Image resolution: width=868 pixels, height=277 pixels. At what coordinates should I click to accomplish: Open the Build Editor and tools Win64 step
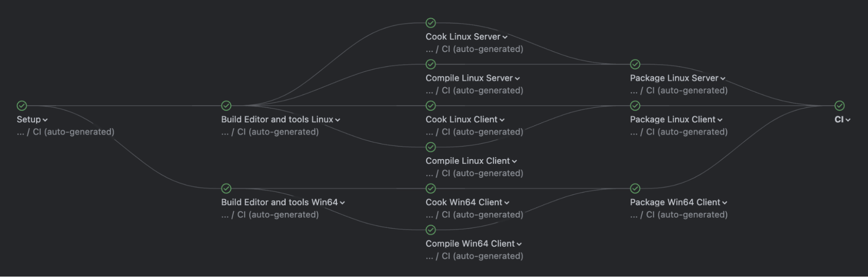[280, 202]
